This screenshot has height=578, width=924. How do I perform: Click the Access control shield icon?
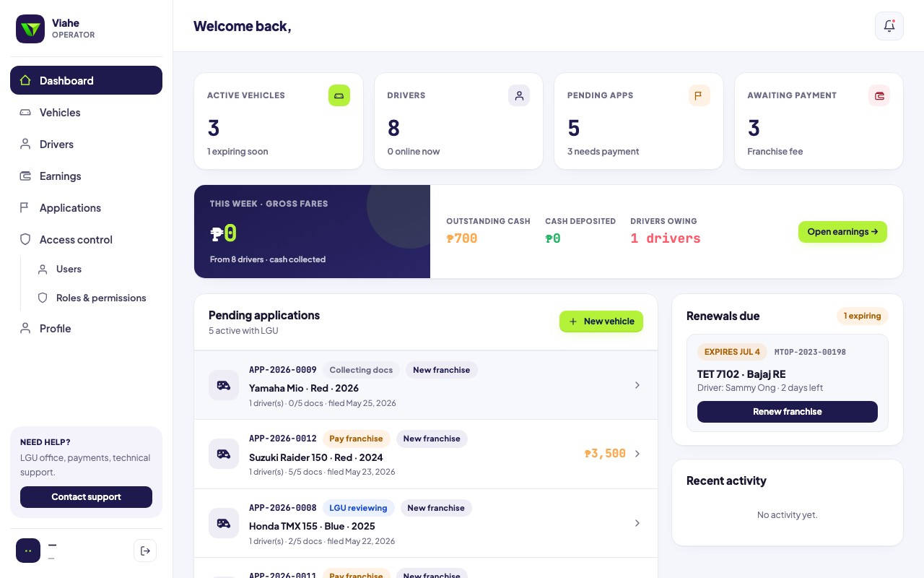point(25,239)
